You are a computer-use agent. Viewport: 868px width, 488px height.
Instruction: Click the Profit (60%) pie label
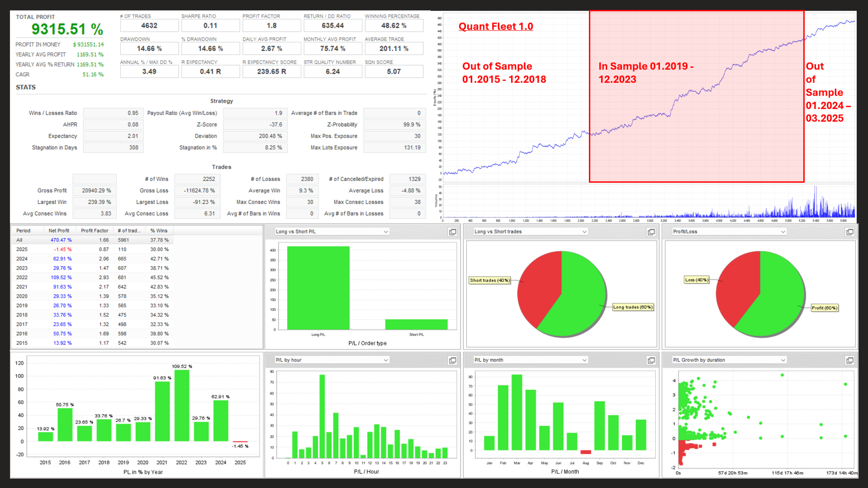point(825,308)
